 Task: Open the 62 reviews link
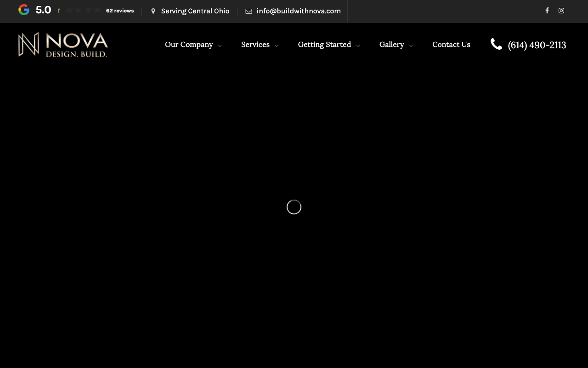click(120, 11)
